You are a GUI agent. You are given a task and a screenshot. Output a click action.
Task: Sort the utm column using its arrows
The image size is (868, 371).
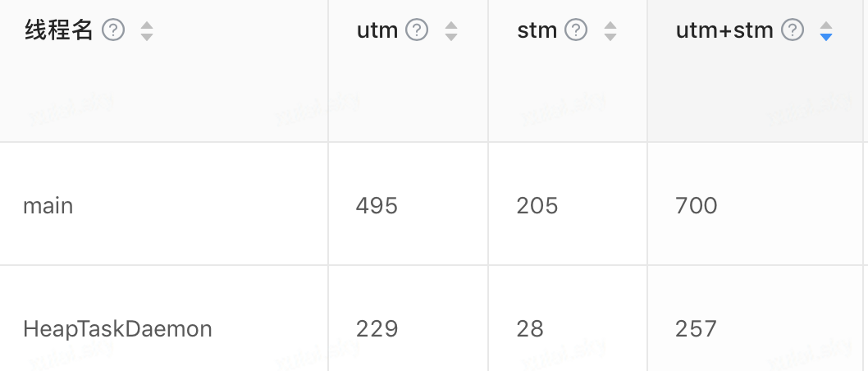tap(451, 31)
